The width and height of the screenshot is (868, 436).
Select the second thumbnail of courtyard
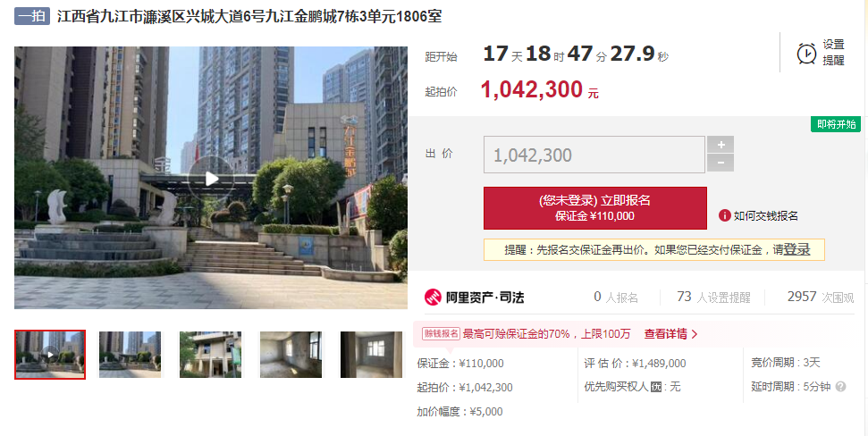131,355
